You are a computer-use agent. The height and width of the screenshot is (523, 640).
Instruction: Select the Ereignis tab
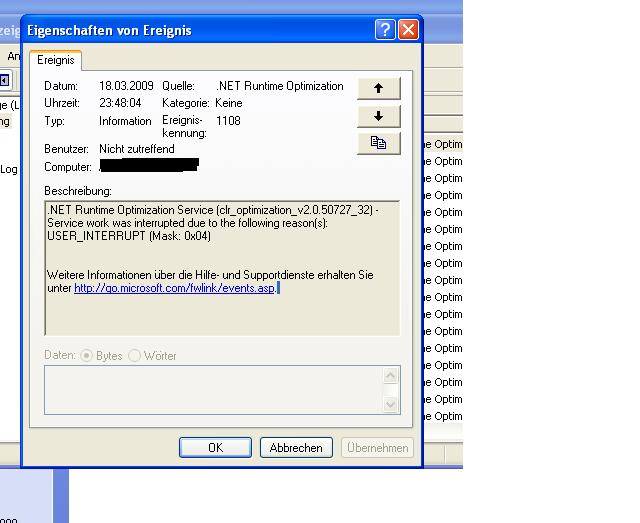coord(56,60)
